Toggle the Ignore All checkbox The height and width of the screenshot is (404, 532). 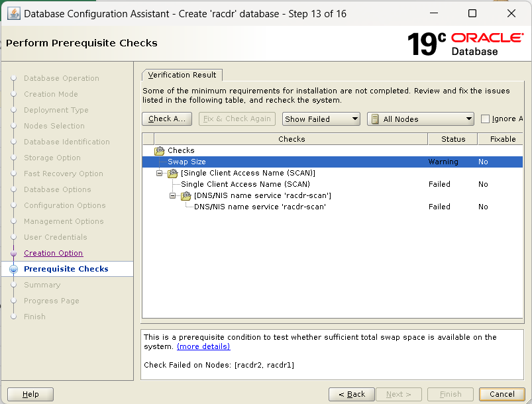pyautogui.click(x=485, y=119)
